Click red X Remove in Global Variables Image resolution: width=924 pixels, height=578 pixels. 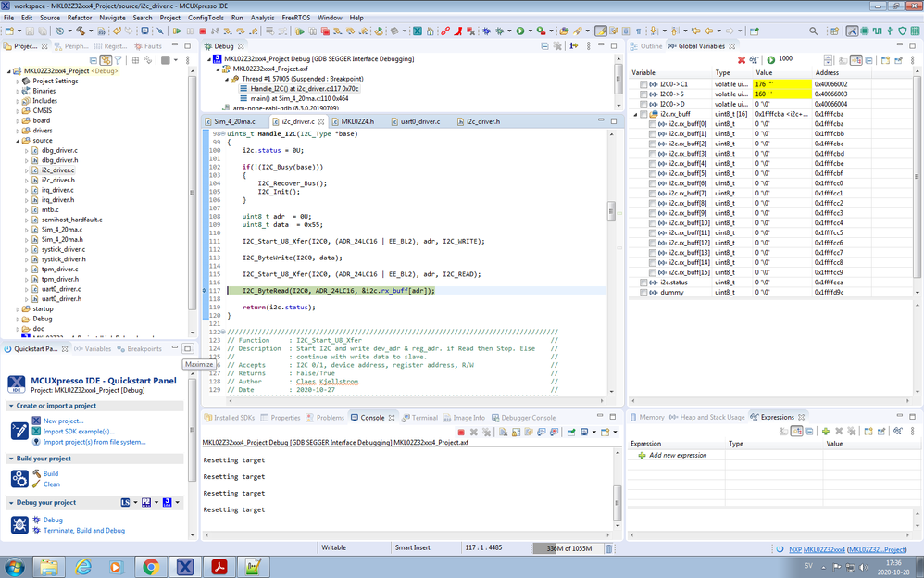point(741,60)
